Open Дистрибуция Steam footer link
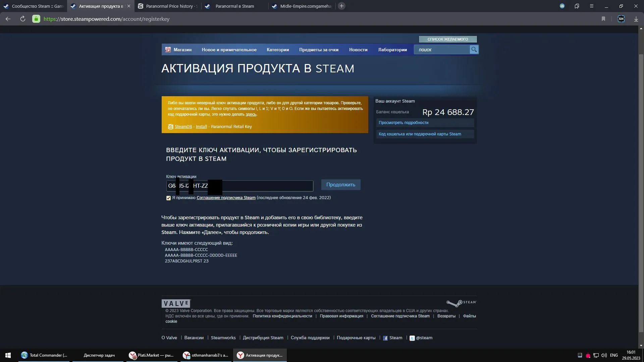 (263, 338)
